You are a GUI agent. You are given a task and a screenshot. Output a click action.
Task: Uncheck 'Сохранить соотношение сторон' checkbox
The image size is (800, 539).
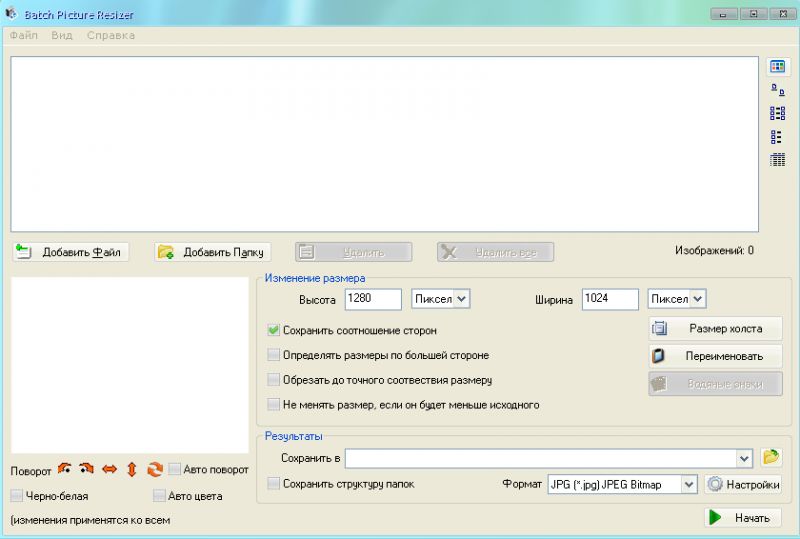(x=274, y=330)
